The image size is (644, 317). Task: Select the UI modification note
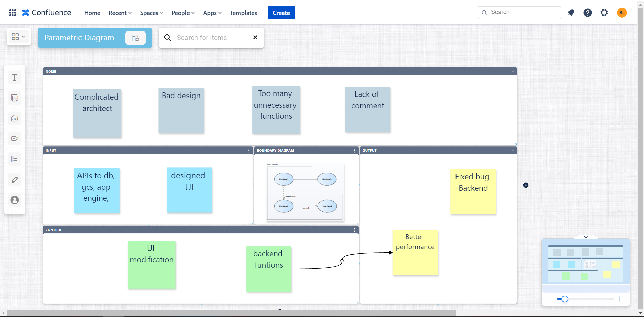152,265
